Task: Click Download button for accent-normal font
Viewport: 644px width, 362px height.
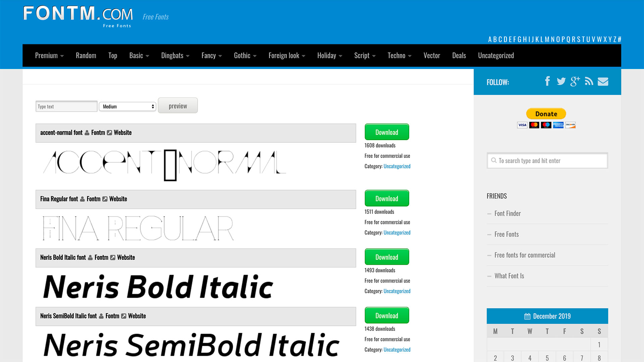Action: [386, 132]
